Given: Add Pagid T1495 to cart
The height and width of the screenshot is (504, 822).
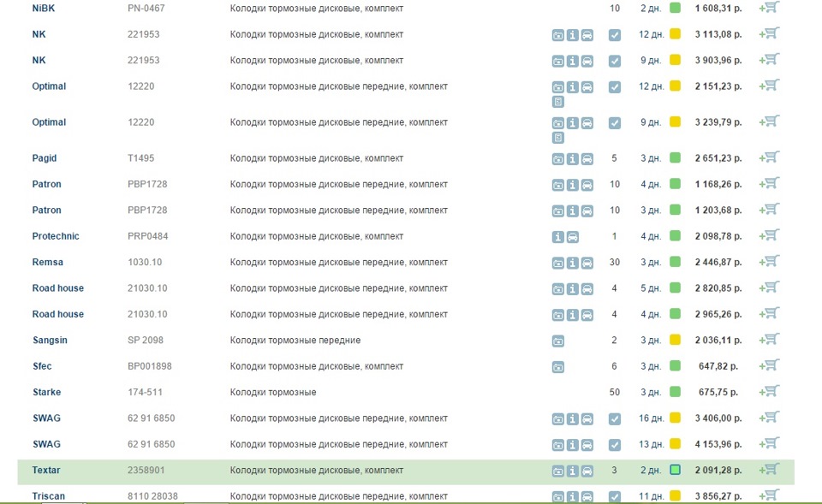Looking at the screenshot, I should tap(769, 157).
